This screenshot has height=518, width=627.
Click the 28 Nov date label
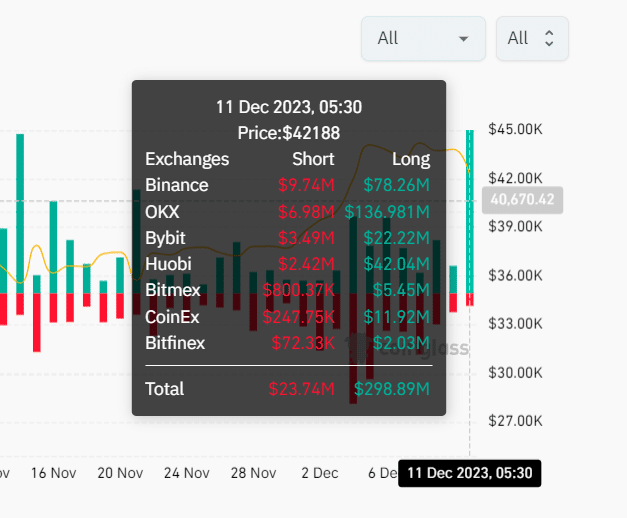tap(253, 473)
